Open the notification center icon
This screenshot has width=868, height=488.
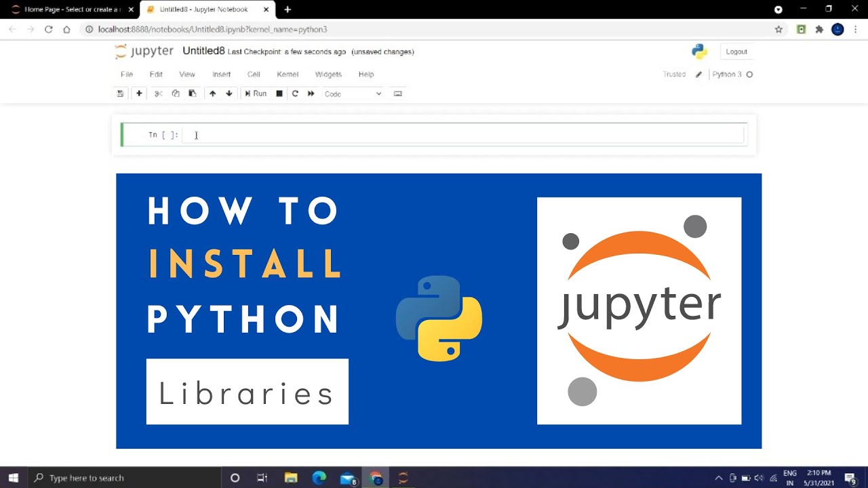[852, 478]
